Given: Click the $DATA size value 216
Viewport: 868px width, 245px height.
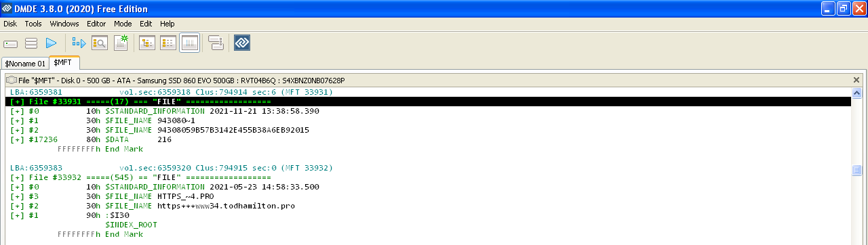Looking at the screenshot, I should [164, 139].
